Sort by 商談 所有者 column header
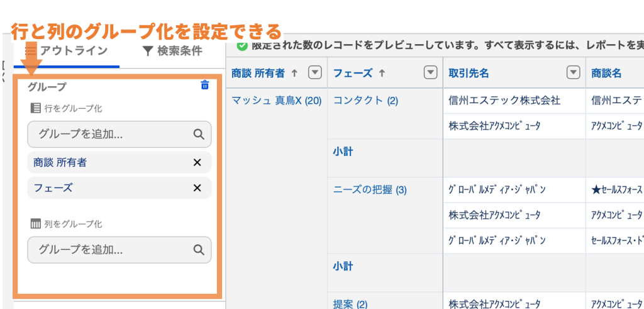The width and height of the screenshot is (644, 309). (258, 73)
